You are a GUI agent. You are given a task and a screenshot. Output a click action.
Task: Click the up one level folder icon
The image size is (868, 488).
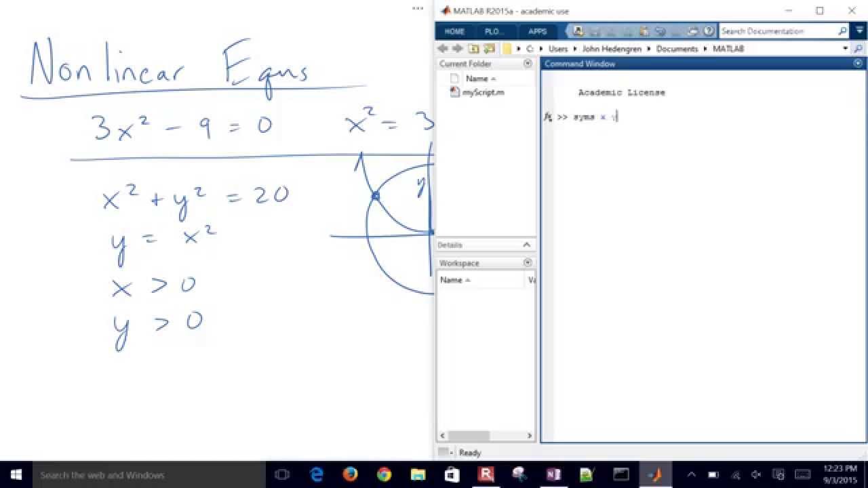(473, 49)
